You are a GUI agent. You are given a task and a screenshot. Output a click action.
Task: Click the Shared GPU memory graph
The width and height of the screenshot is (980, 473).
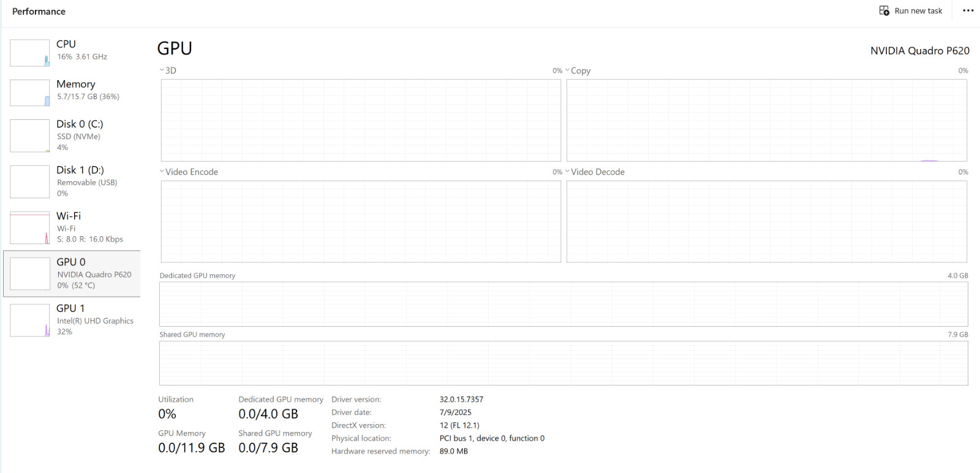click(563, 363)
